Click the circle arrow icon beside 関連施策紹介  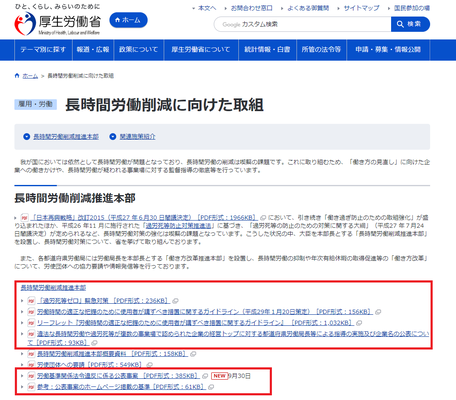[113, 137]
